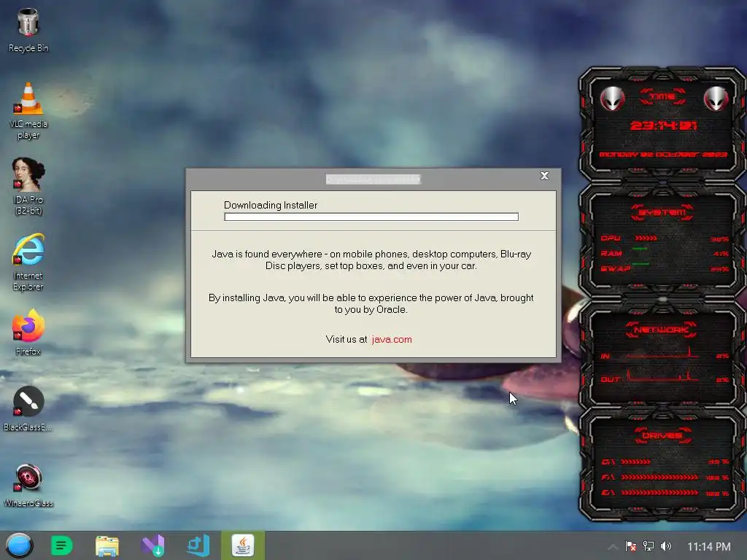
Task: Open the network status tray icon
Action: click(649, 546)
